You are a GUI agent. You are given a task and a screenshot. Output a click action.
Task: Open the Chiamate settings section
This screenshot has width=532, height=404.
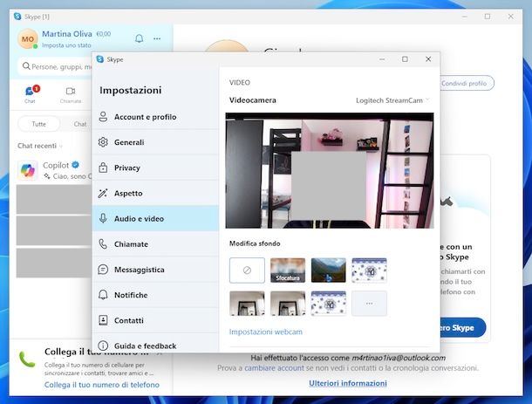155,244
